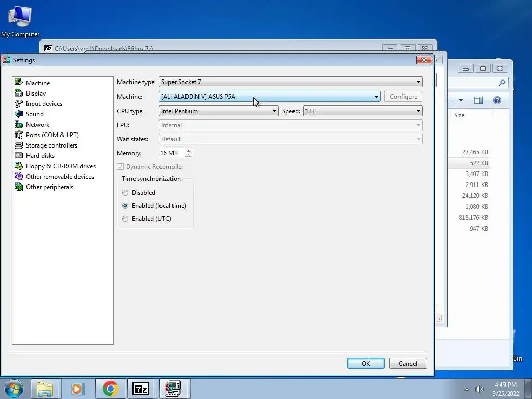
Task: Select Disabled time synchronization
Action: (x=125, y=193)
